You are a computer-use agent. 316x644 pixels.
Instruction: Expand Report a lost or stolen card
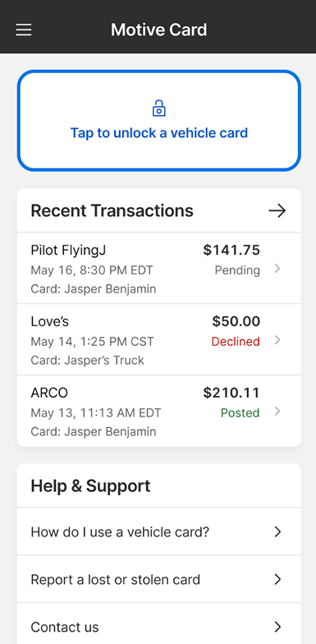pyautogui.click(x=159, y=579)
